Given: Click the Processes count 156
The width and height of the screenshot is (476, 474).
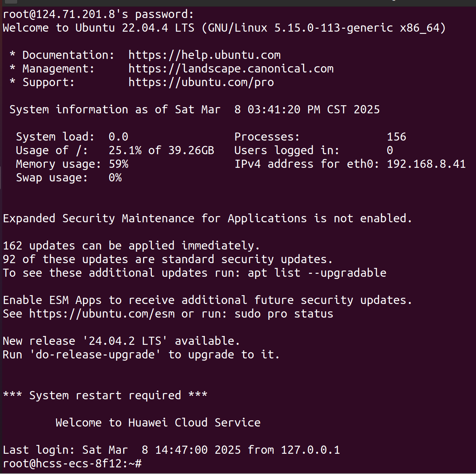Looking at the screenshot, I should [x=396, y=137].
